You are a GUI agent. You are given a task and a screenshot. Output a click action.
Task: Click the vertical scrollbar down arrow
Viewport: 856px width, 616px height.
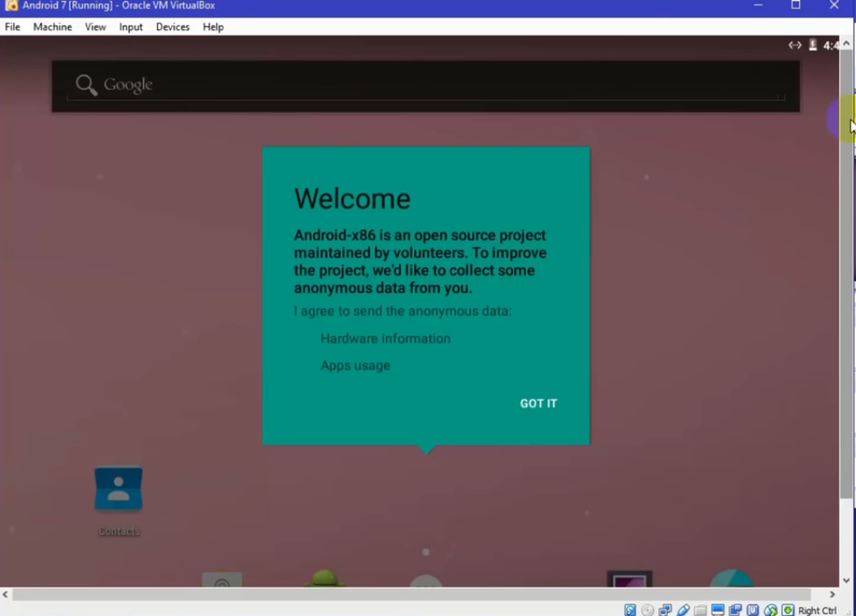coord(846,581)
